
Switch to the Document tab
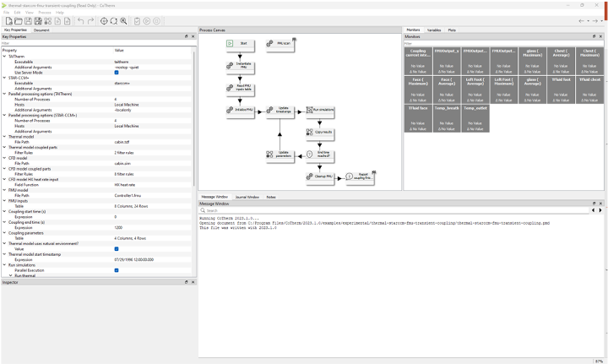41,30
